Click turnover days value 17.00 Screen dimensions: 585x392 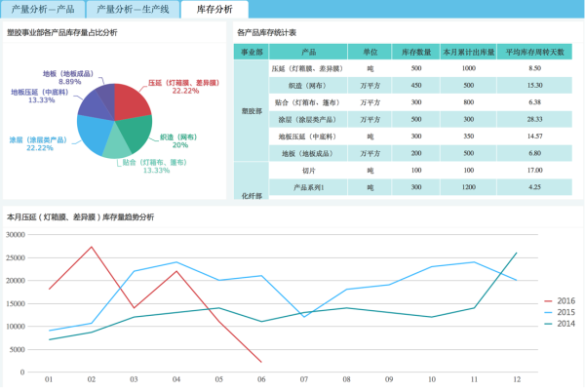534,170
